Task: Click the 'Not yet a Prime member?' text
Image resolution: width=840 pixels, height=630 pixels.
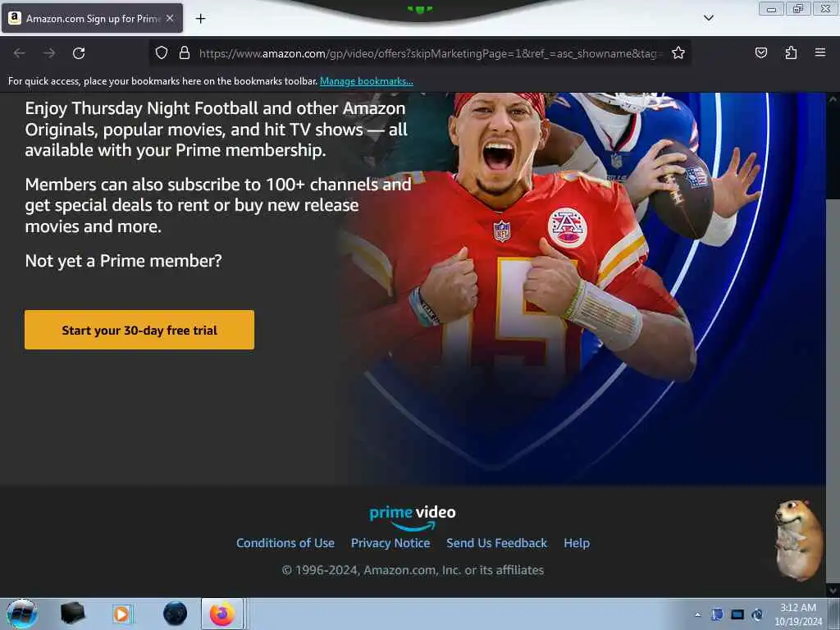Action: point(123,261)
